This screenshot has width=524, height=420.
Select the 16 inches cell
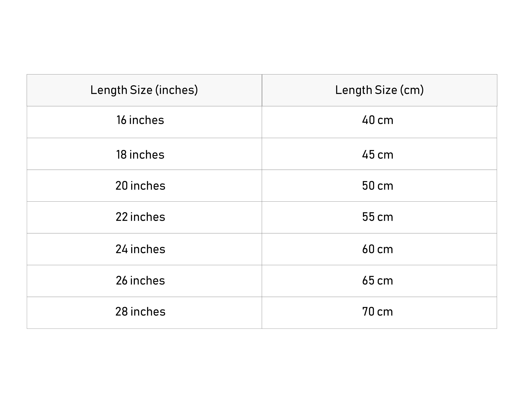(x=144, y=122)
